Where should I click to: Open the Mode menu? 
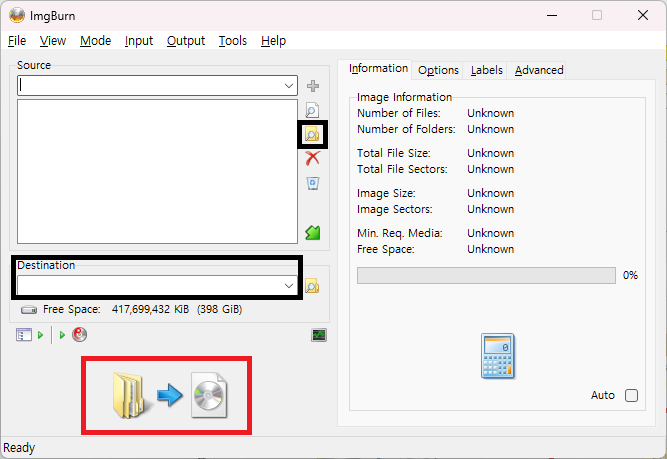coord(95,41)
